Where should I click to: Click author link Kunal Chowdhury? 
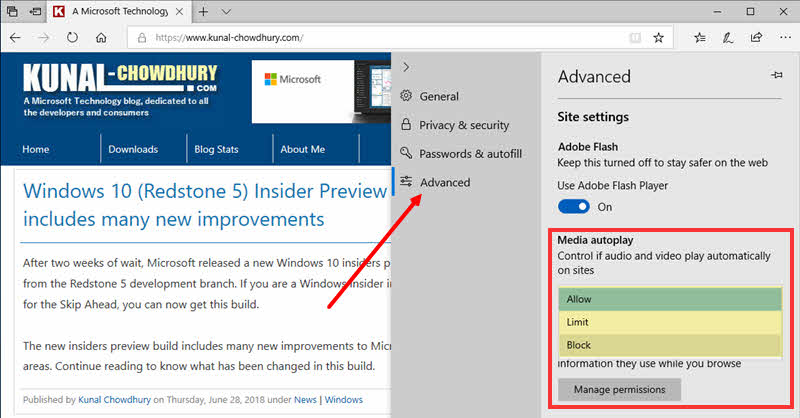pyautogui.click(x=114, y=400)
